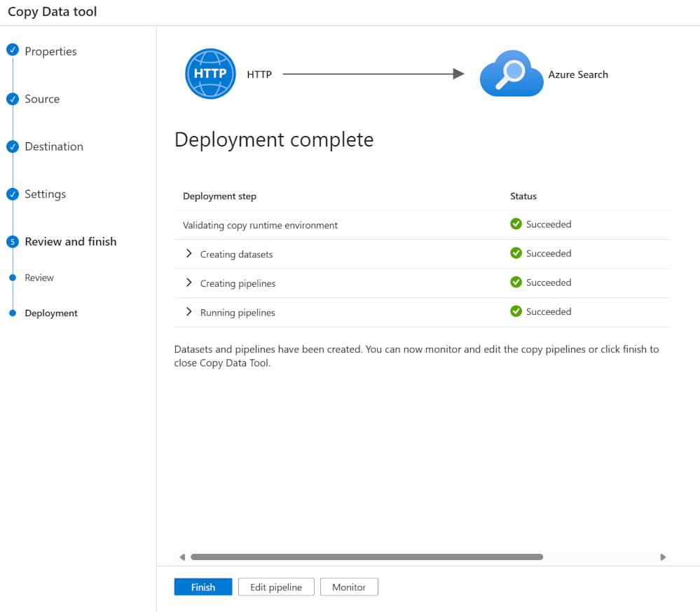Open the Monitor button
This screenshot has width=700, height=612.
[349, 587]
